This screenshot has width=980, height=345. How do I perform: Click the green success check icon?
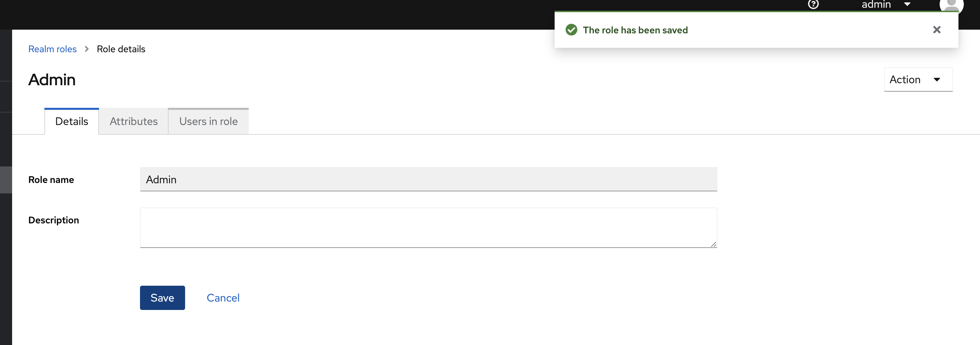(571, 30)
